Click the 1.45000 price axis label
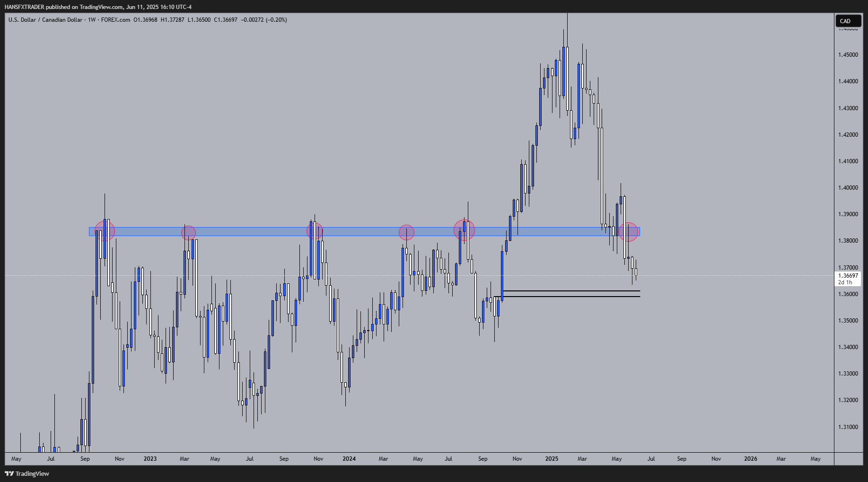This screenshot has height=482, width=868. coord(848,55)
